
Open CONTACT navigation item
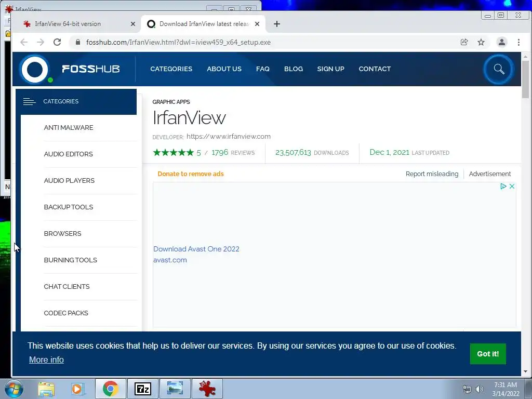375,69
